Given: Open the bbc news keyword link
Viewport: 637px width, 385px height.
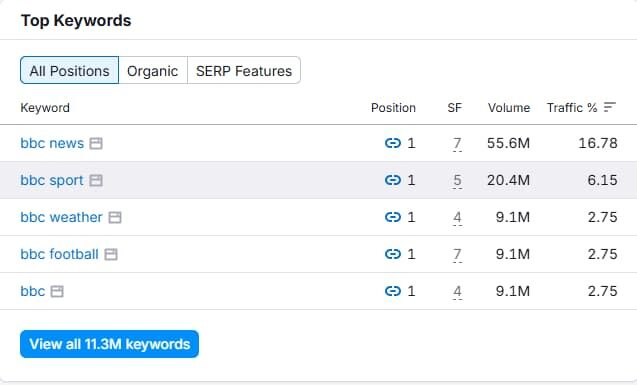Looking at the screenshot, I should (52, 143).
